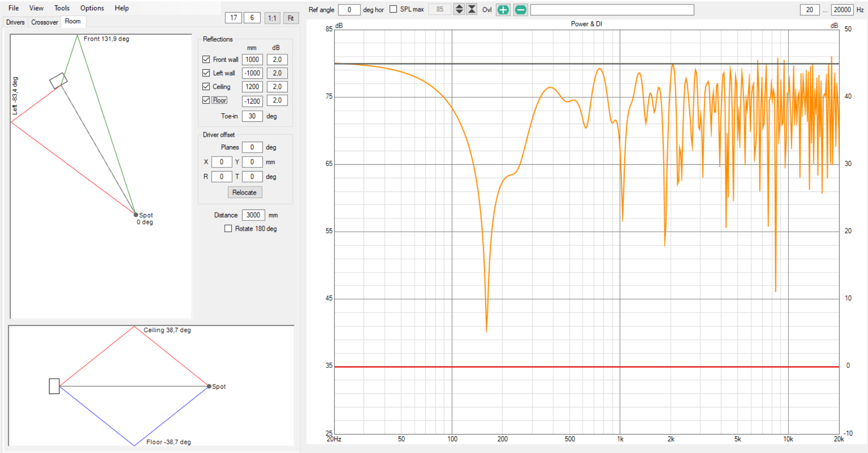Click the 1:1 scale button
This screenshot has width=868, height=453.
(x=272, y=18)
